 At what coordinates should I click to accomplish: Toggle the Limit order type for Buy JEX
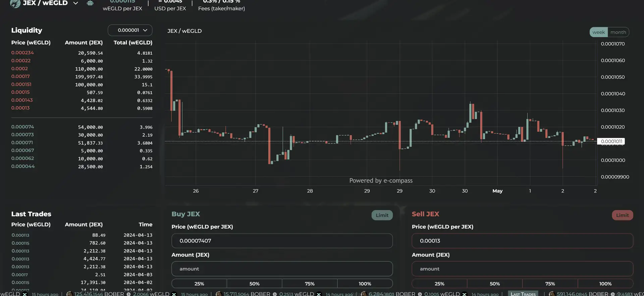point(382,215)
